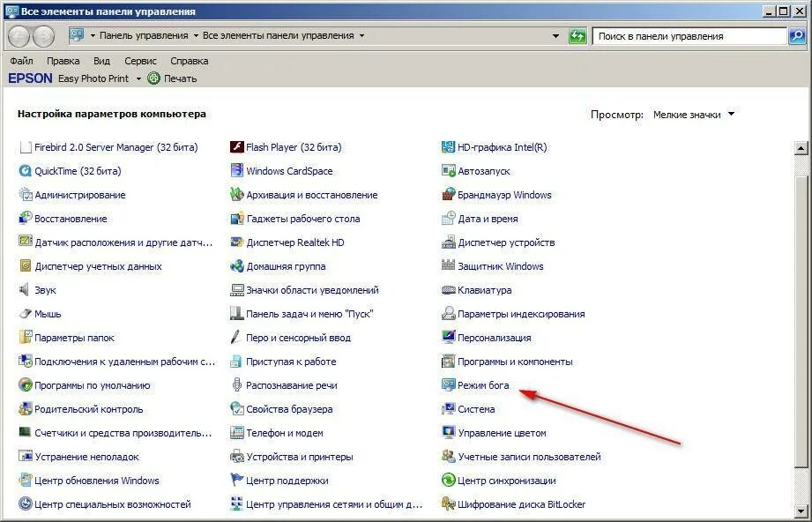Screen dimensions: 812x522
Task: Click the Диспетчер устройств icon
Action: tap(448, 242)
